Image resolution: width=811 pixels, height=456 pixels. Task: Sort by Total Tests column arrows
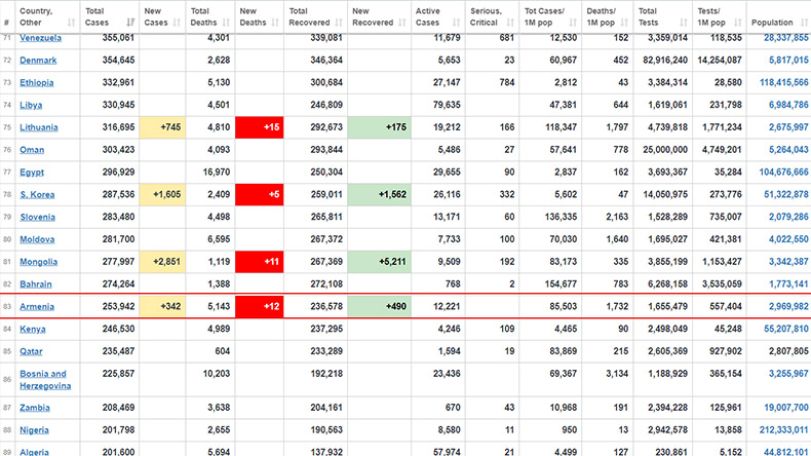coord(684,22)
